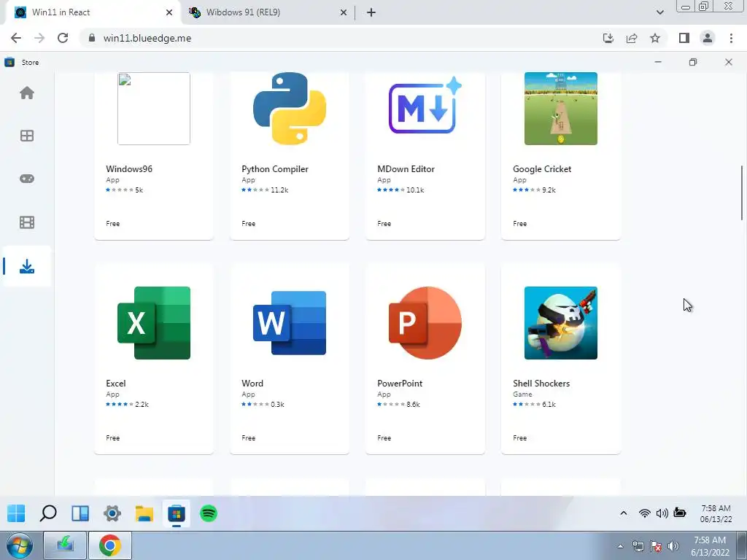The image size is (747, 560).
Task: Click the Windows 7 Start orb
Action: tap(20, 546)
